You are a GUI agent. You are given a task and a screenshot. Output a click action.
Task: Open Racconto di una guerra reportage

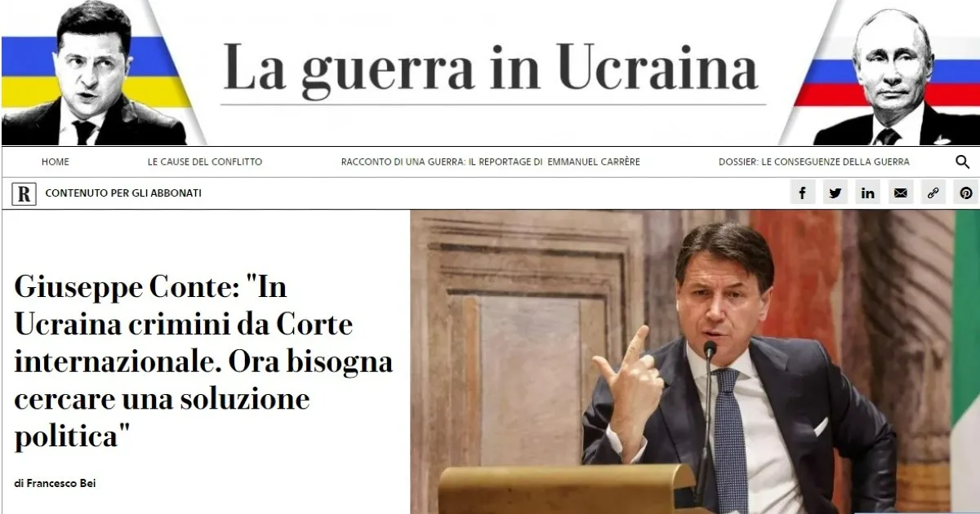coord(490,162)
